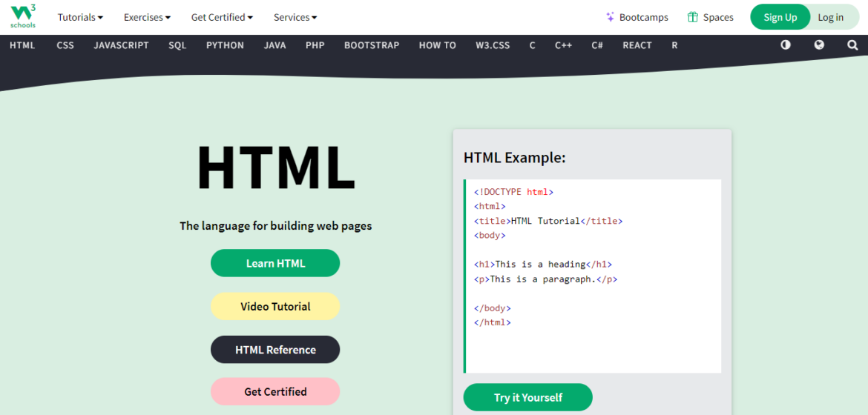This screenshot has height=415, width=868.
Task: Click the 'This is a paragraph.' code line
Action: click(x=546, y=279)
